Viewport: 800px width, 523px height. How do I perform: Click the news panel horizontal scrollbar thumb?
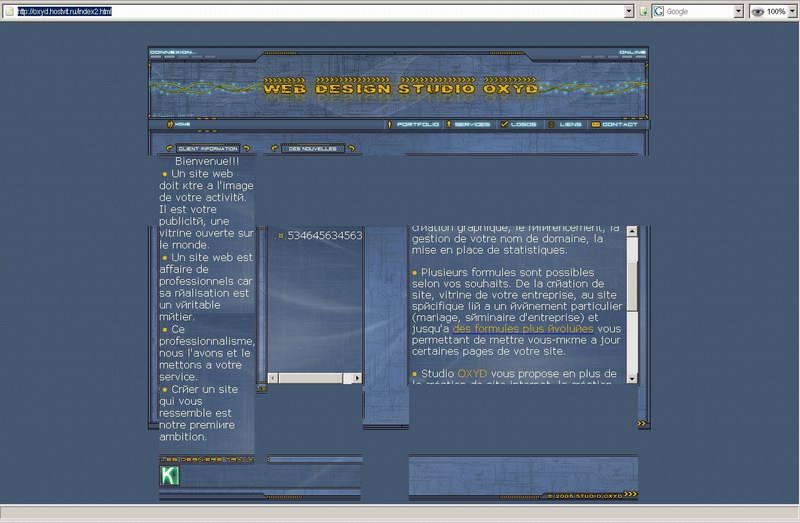(x=310, y=378)
